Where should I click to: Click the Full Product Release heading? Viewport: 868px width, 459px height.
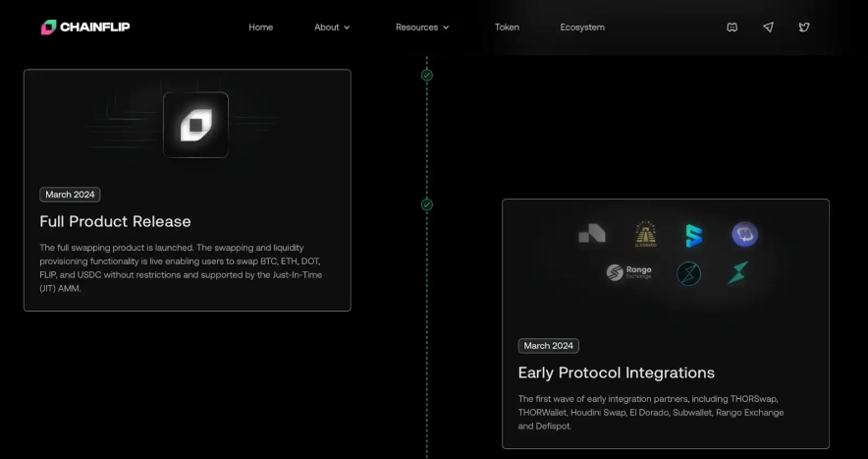click(x=115, y=221)
